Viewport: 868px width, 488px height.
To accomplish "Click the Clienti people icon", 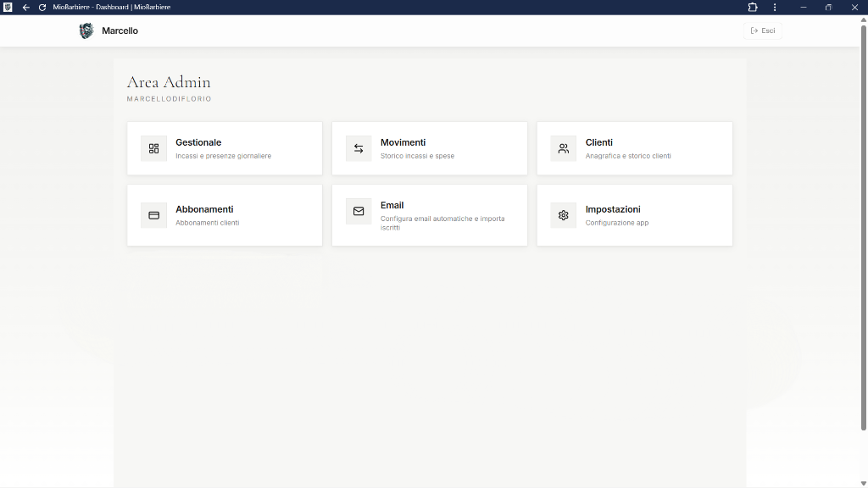I will [x=564, y=148].
